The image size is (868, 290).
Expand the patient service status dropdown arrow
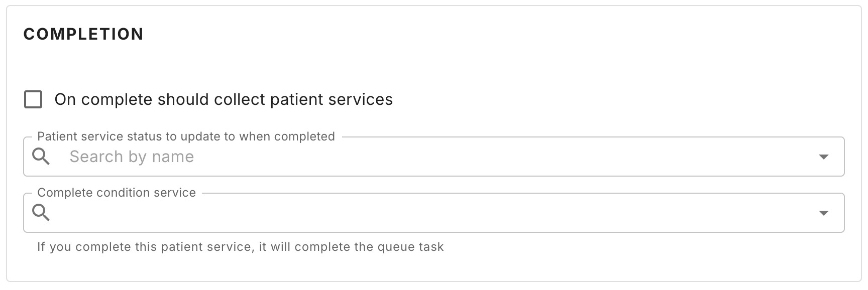pyautogui.click(x=823, y=157)
